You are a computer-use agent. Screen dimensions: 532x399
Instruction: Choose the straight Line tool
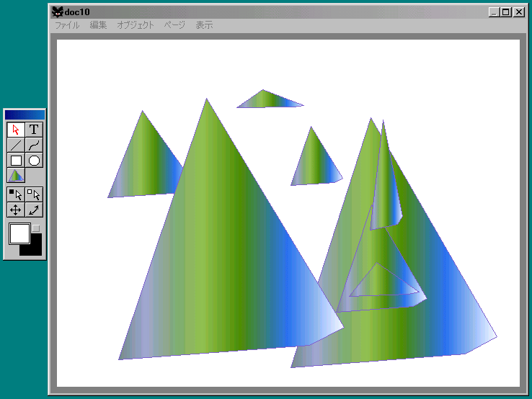tap(16, 145)
